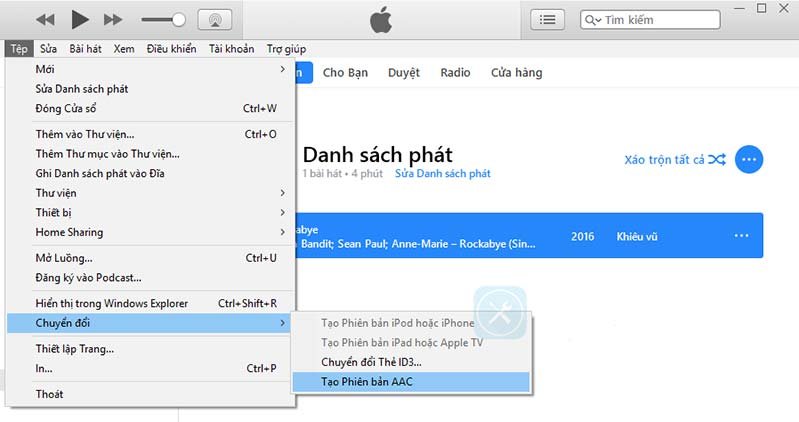The height and width of the screenshot is (422, 799).
Task: Adjust the volume slider knob
Action: (x=178, y=20)
